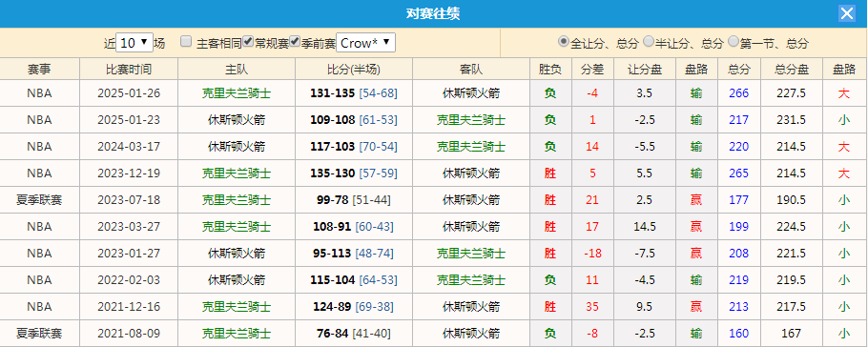Click 赢 in the 2023-03-27 row

[x=696, y=226]
